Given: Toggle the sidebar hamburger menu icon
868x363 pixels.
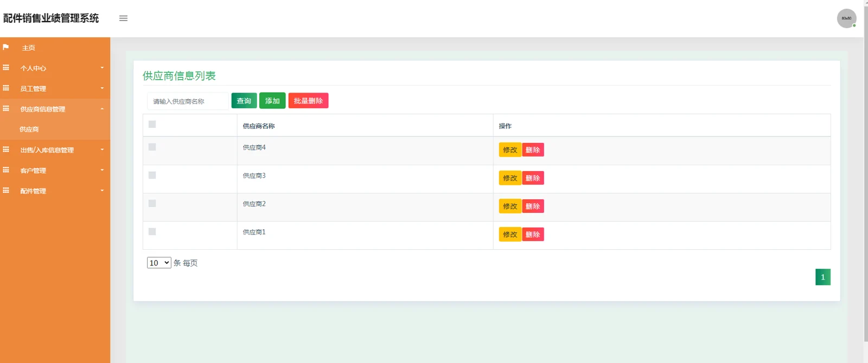Looking at the screenshot, I should coord(123,18).
